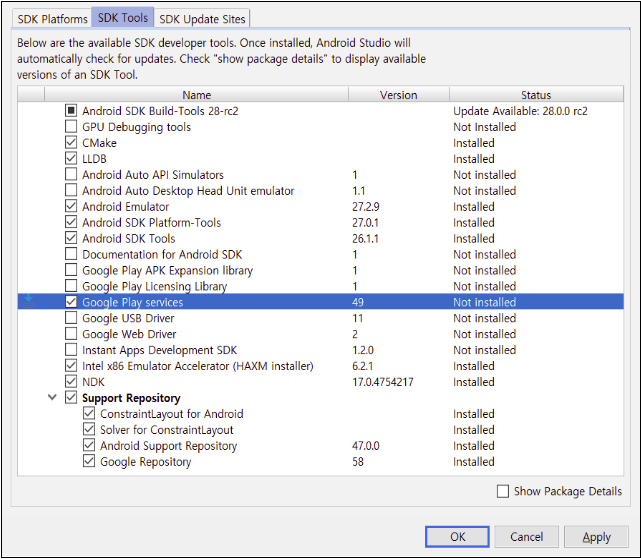Check Google USB Driver checkbox
The width and height of the screenshot is (641, 559).
coord(71,318)
